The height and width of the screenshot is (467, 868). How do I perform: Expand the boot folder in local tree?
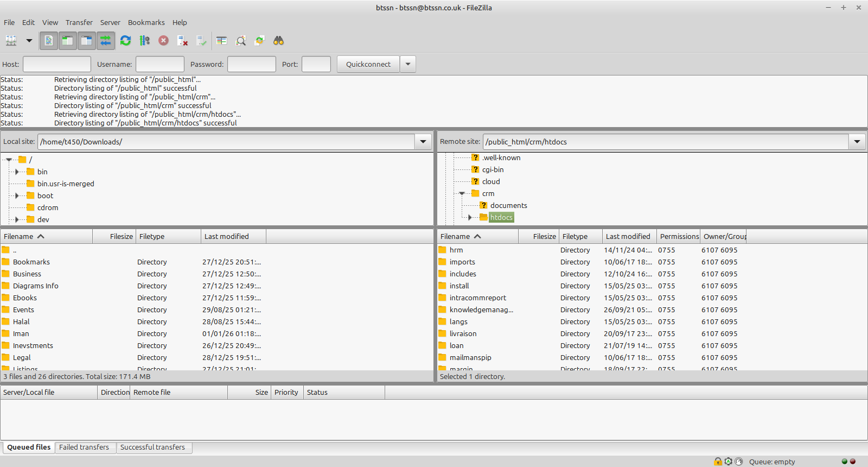17,195
